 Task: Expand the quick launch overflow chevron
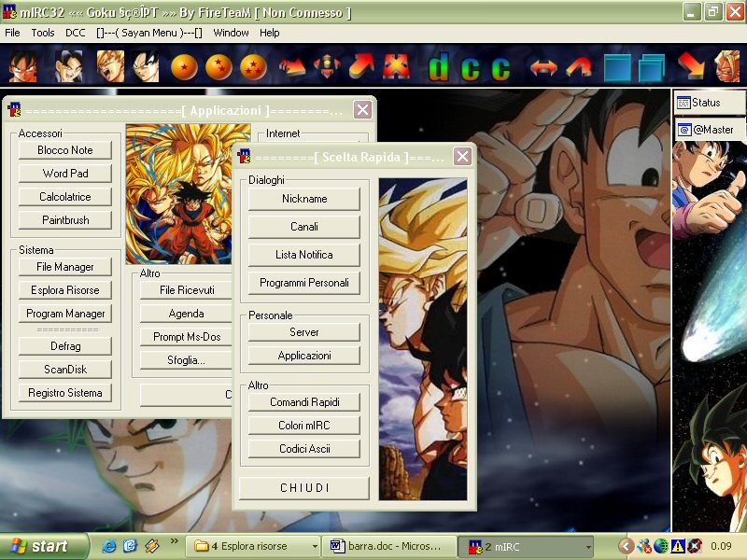[174, 541]
